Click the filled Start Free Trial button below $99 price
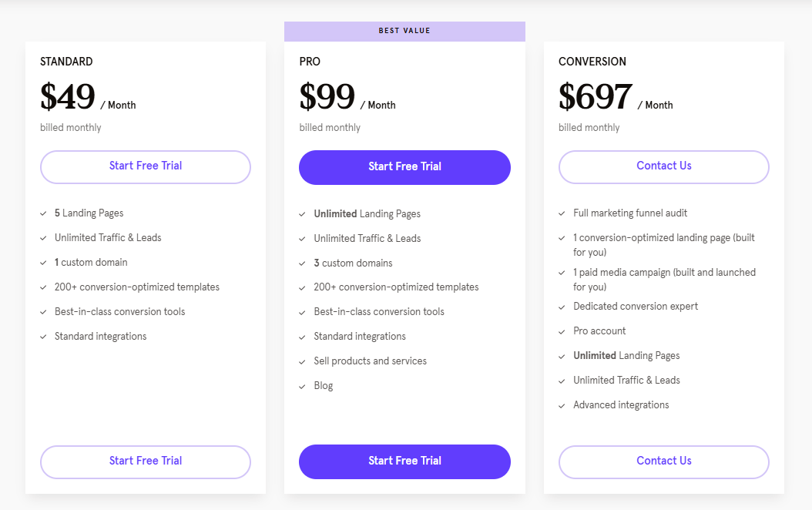The image size is (812, 510). click(404, 167)
